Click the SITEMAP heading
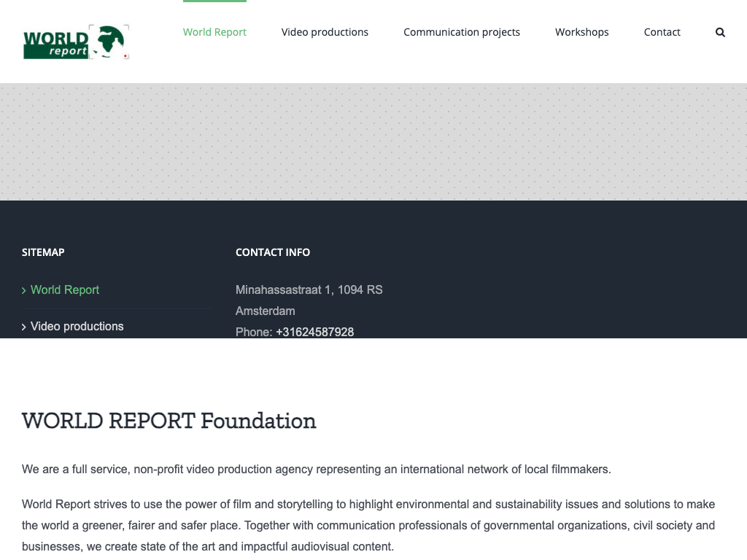The height and width of the screenshot is (560, 747). (43, 252)
